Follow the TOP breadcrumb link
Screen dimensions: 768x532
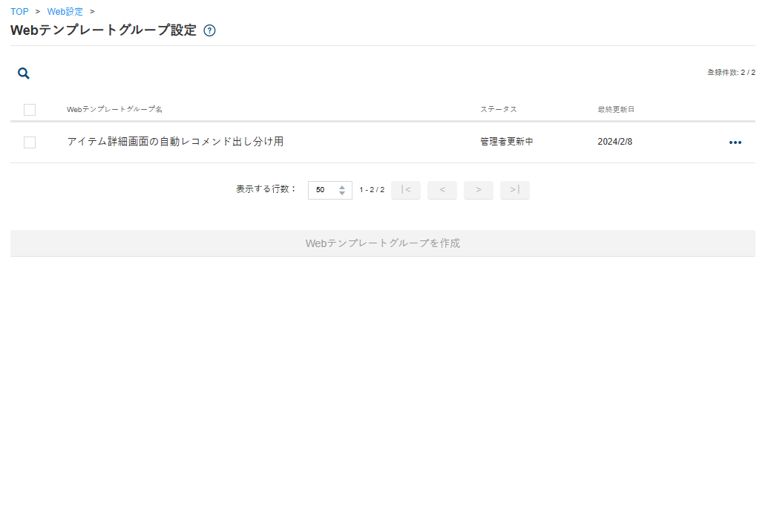click(19, 11)
